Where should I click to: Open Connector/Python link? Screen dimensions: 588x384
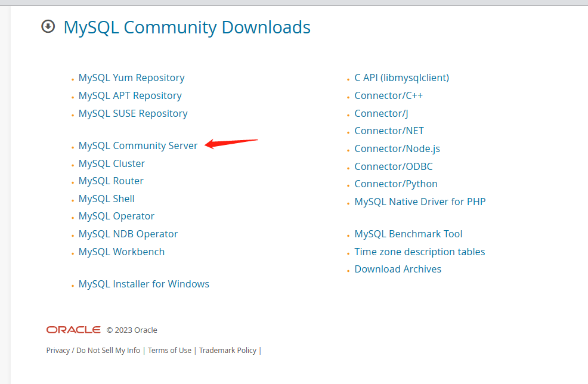pos(395,184)
